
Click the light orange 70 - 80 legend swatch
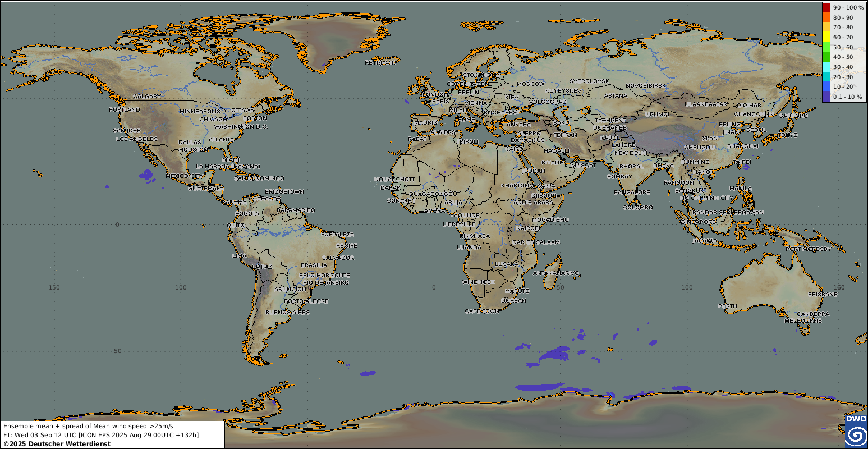click(826, 28)
